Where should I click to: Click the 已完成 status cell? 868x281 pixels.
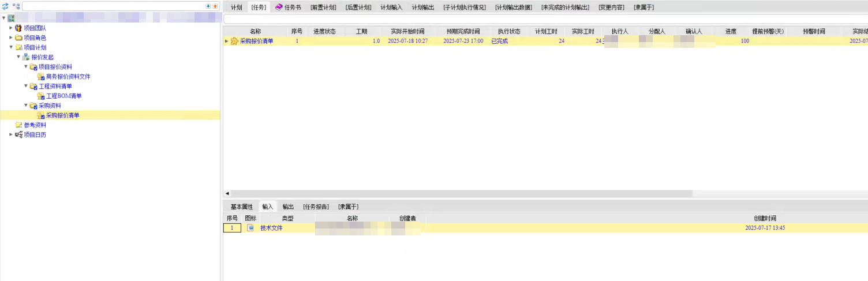click(499, 41)
